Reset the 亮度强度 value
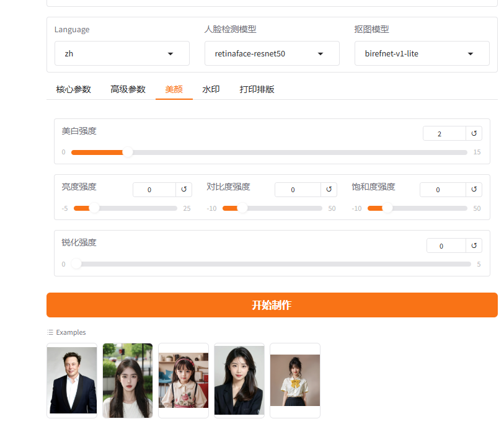This screenshot has height=424, width=504. 184,189
